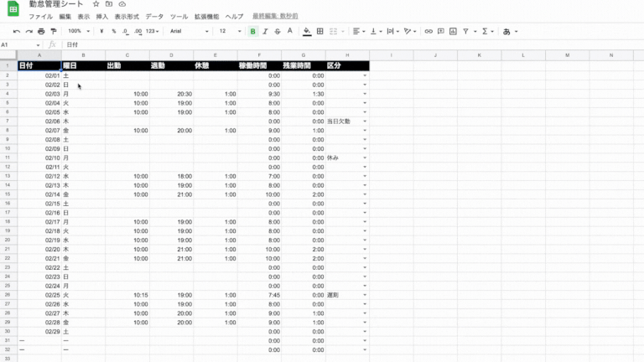Star the 勤怠管理シート document
The width and height of the screenshot is (644, 362).
click(96, 4)
